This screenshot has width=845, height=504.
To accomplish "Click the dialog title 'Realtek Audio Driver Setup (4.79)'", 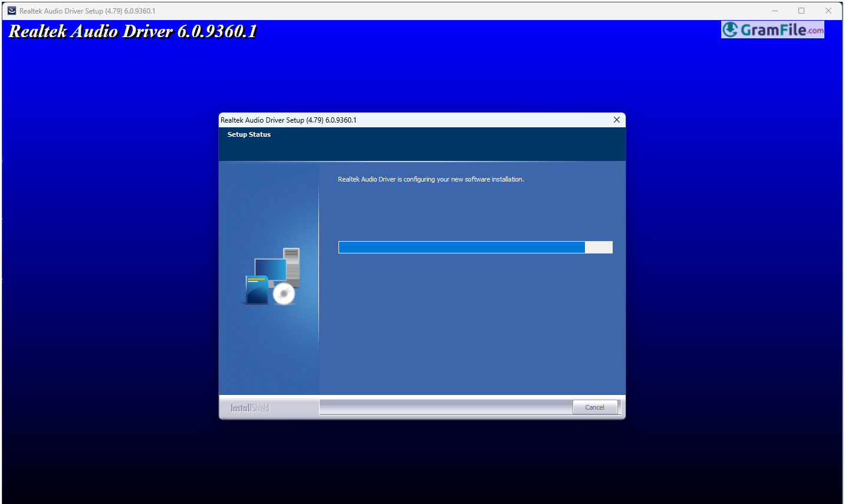I will click(288, 120).
